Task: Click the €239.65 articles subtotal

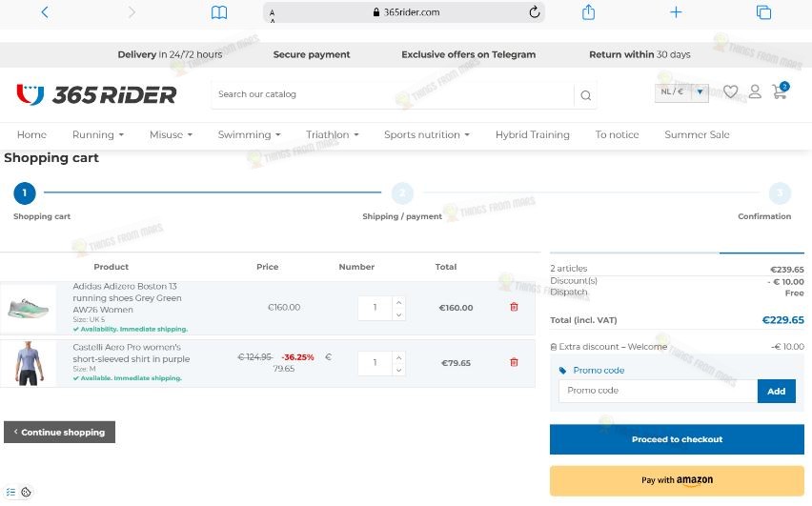Action: point(787,270)
